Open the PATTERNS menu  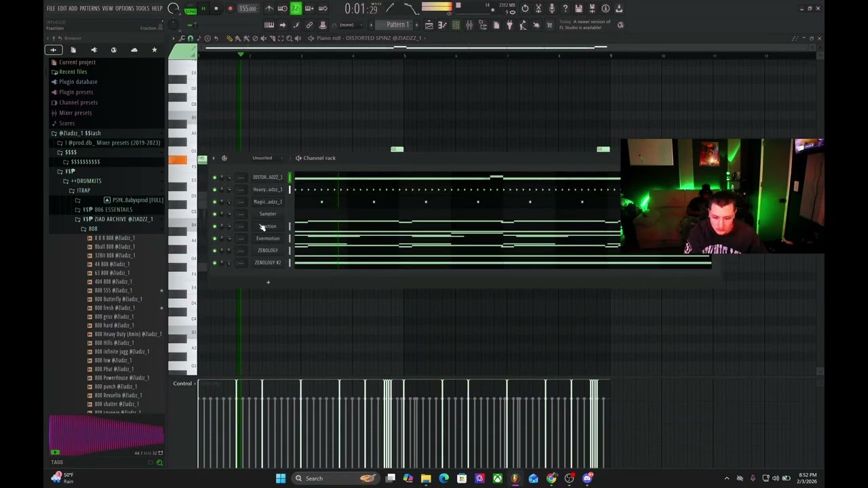(x=89, y=9)
